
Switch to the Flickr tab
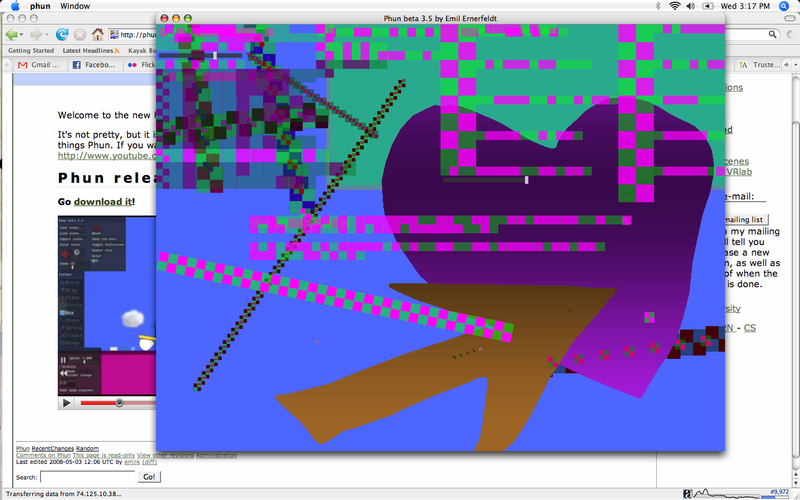(x=141, y=65)
